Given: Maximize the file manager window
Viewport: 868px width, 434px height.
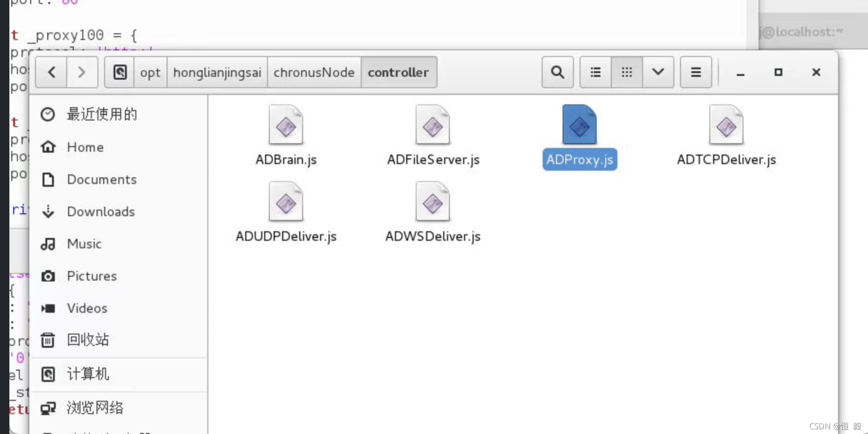Looking at the screenshot, I should pyautogui.click(x=778, y=72).
